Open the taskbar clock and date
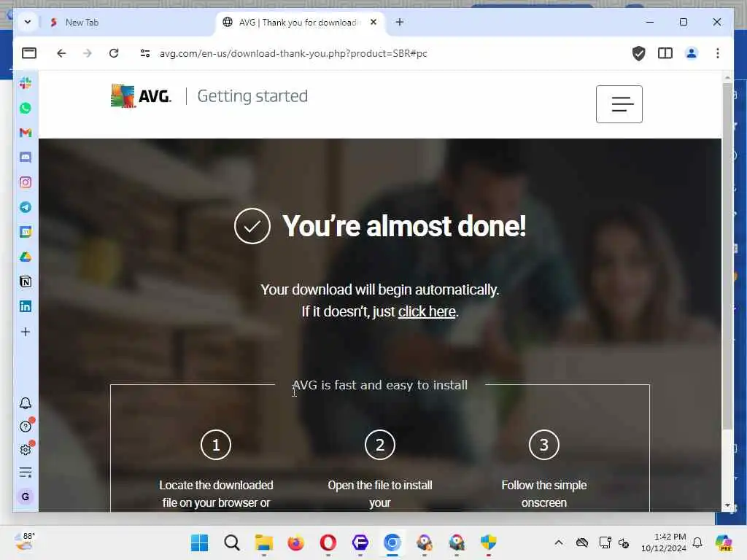 pos(664,542)
